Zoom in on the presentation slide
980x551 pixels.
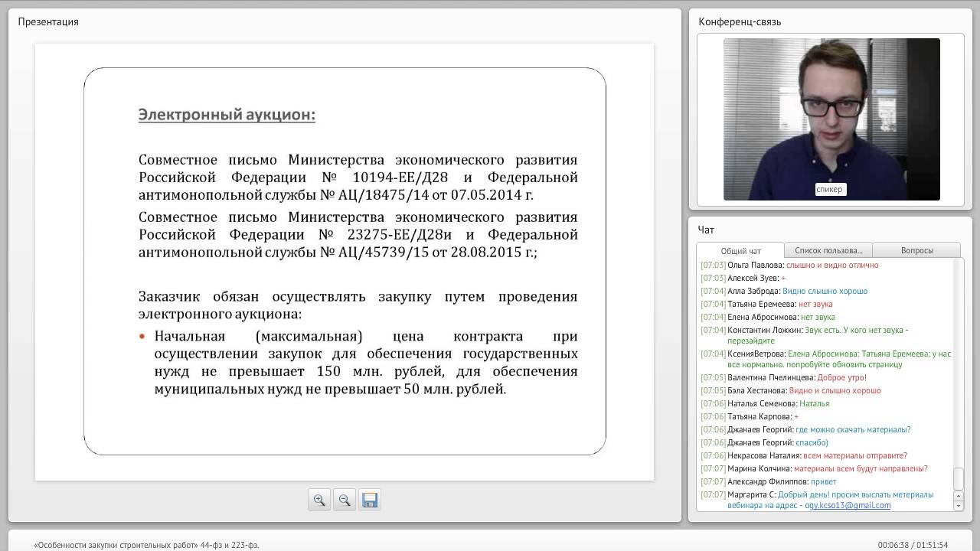[319, 500]
